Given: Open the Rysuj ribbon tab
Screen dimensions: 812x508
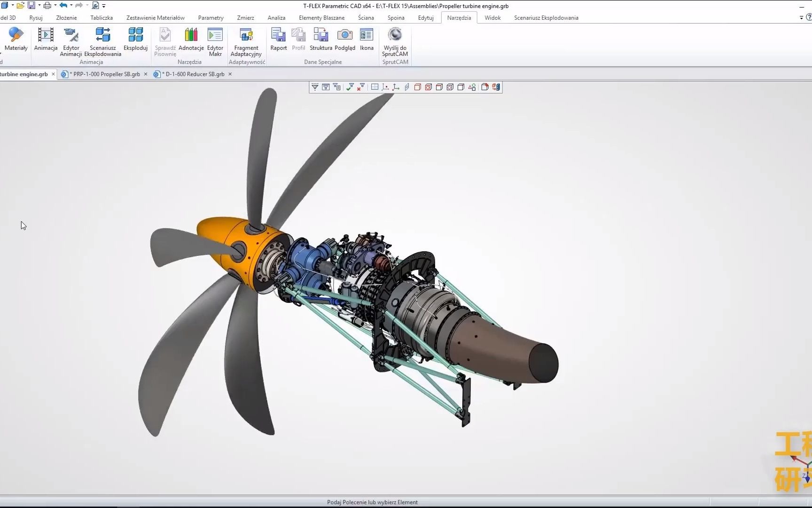Looking at the screenshot, I should click(36, 18).
